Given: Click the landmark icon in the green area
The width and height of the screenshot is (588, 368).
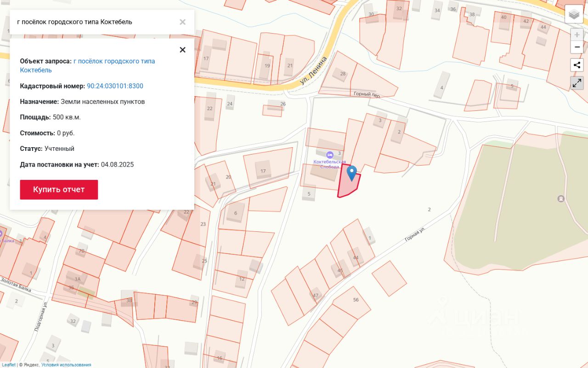Looking at the screenshot, I should (x=560, y=199).
